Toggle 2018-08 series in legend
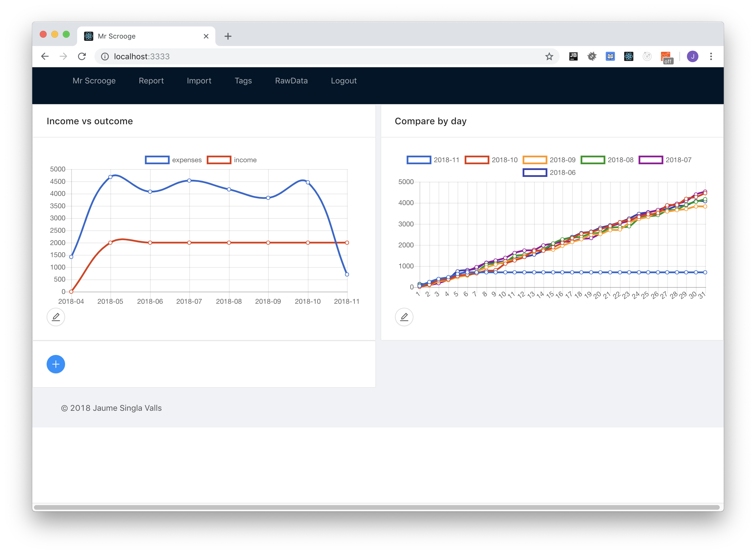This screenshot has height=554, width=756. point(607,160)
